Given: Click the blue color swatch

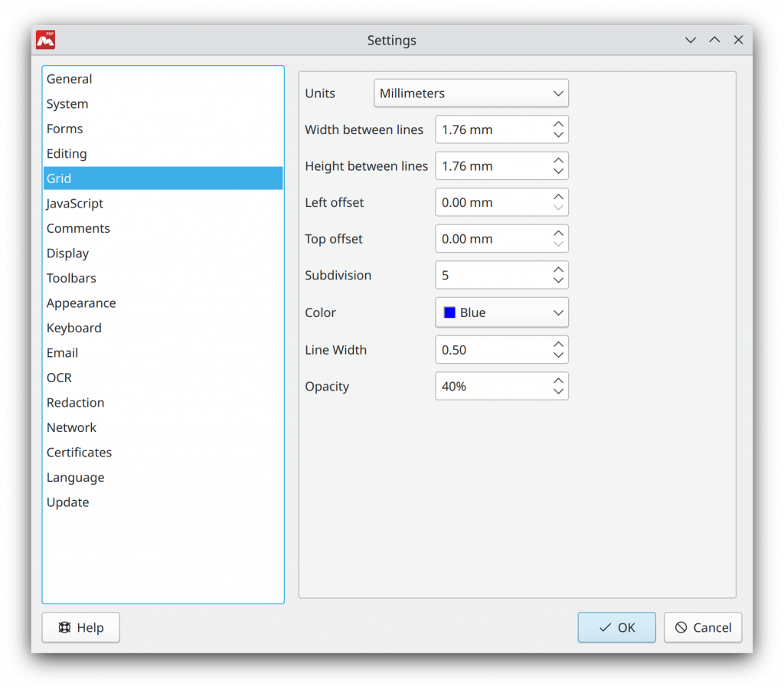Looking at the screenshot, I should tap(449, 312).
